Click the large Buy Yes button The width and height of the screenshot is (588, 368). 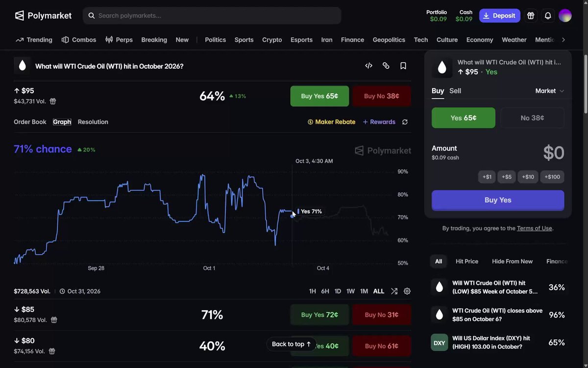[498, 200]
